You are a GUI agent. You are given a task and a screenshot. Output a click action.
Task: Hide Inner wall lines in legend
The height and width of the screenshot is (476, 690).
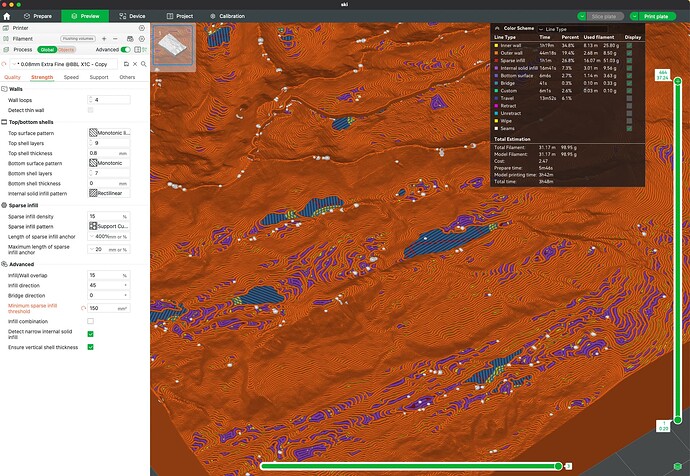point(629,45)
